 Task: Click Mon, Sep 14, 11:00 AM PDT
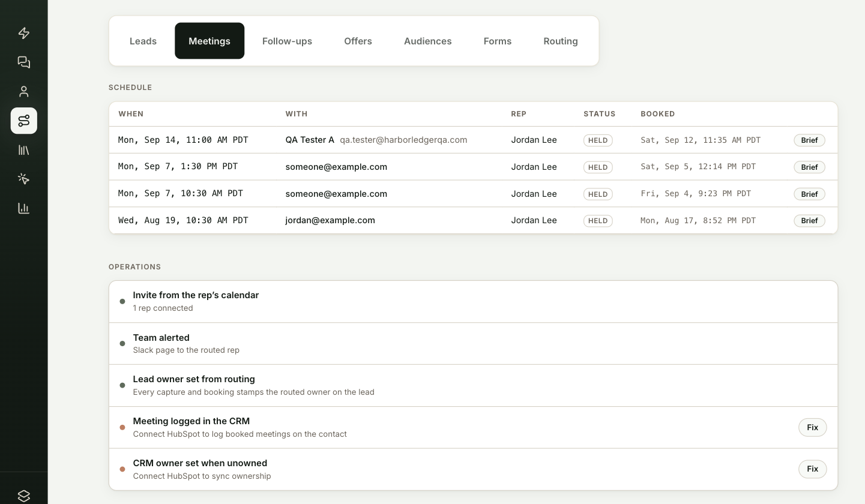pyautogui.click(x=183, y=140)
